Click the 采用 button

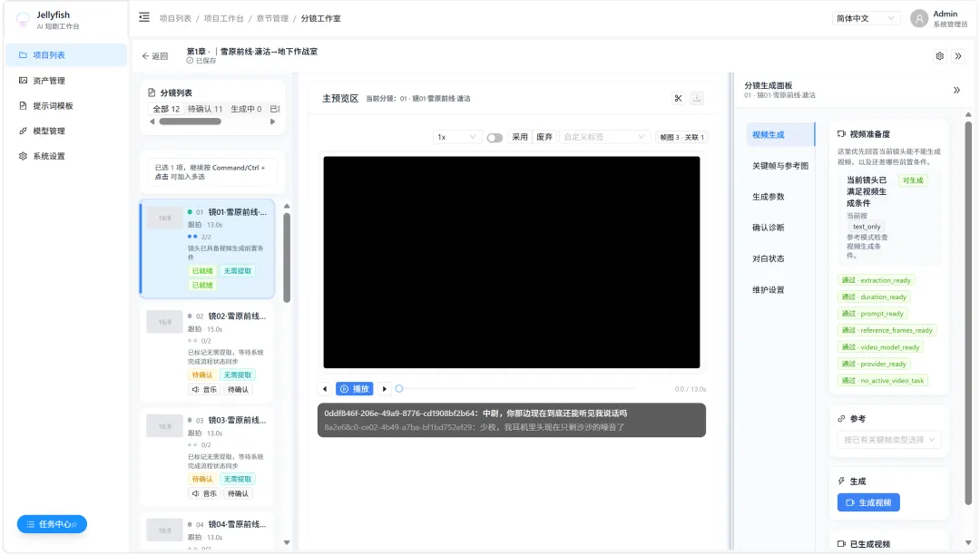coord(520,137)
